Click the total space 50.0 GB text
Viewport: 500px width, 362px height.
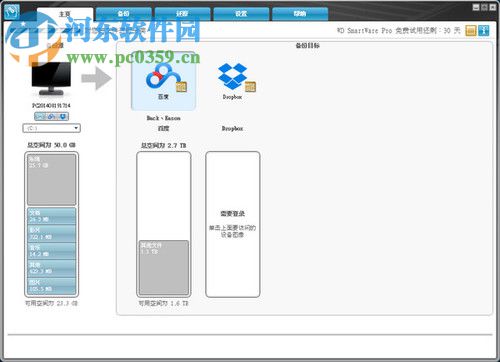click(51, 145)
